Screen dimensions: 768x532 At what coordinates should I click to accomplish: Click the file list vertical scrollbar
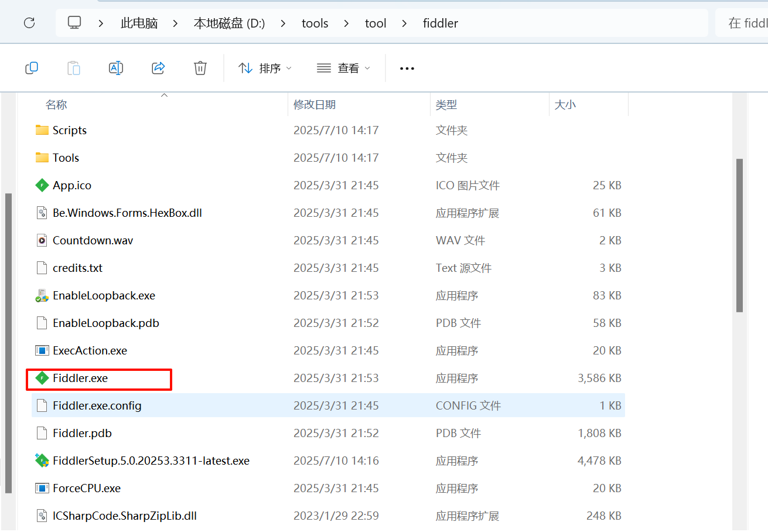coord(739,235)
